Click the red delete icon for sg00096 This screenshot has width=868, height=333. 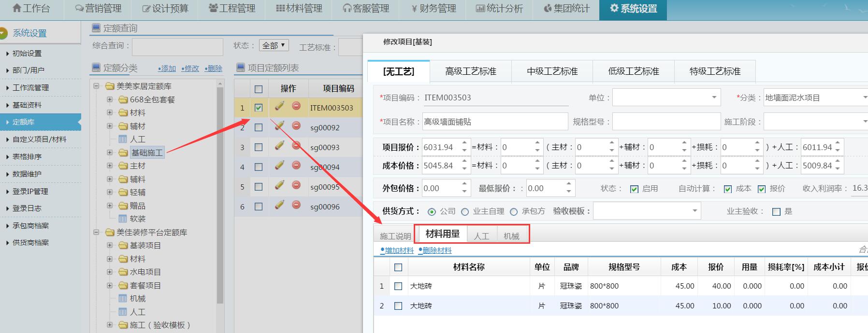click(296, 205)
